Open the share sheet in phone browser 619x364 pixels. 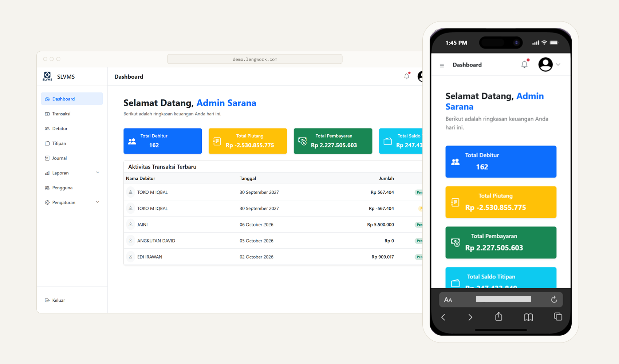tap(499, 316)
